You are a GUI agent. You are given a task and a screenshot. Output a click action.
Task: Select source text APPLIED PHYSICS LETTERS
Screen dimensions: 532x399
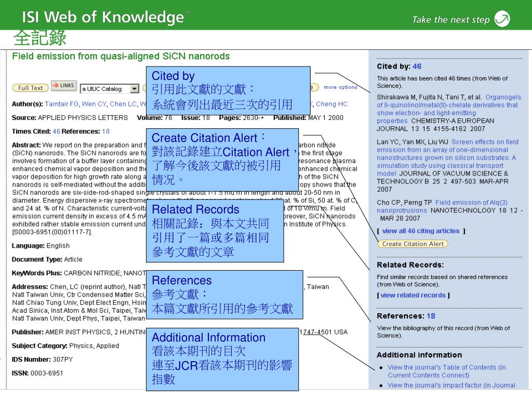(x=83, y=118)
